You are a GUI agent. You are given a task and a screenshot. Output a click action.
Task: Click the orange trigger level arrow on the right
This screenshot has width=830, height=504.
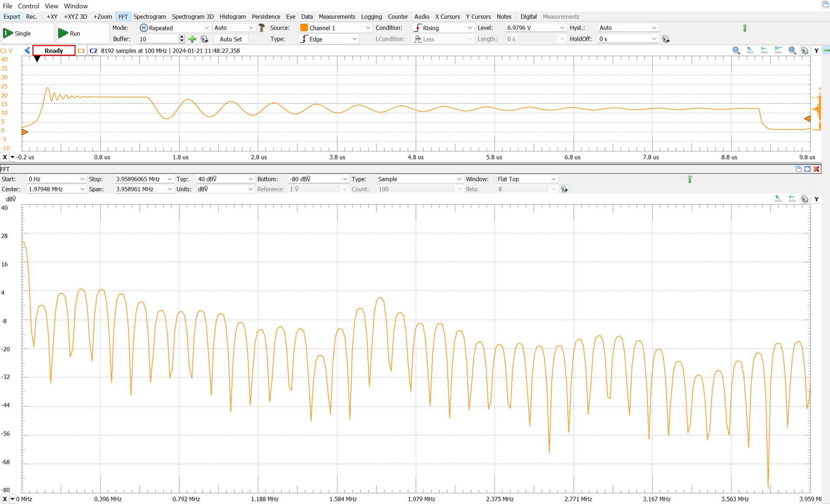click(807, 118)
